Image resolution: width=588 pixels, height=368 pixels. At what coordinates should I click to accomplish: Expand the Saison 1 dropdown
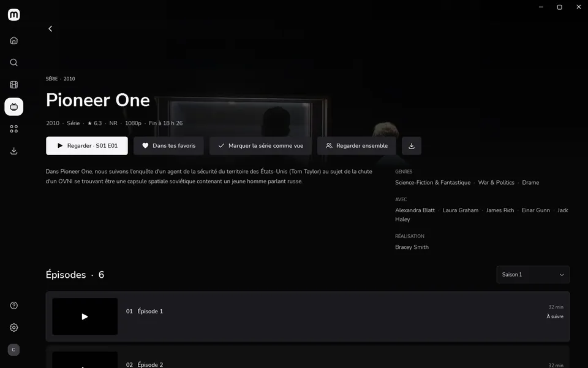(533, 275)
